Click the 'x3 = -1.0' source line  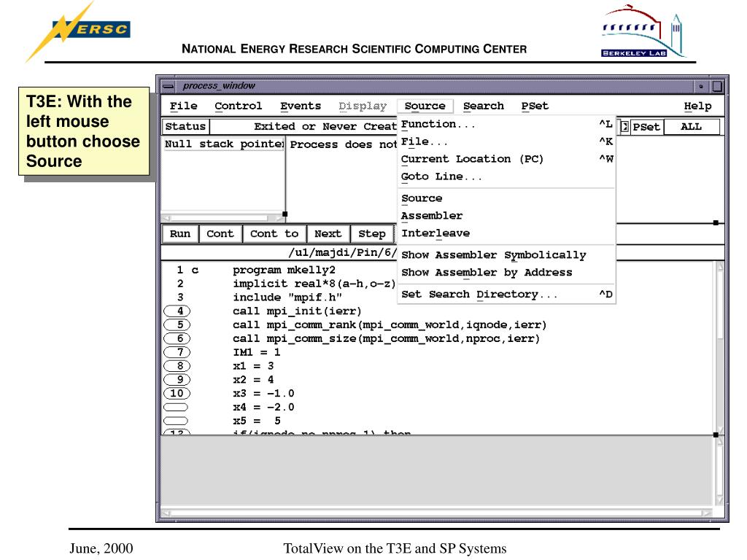click(x=263, y=394)
